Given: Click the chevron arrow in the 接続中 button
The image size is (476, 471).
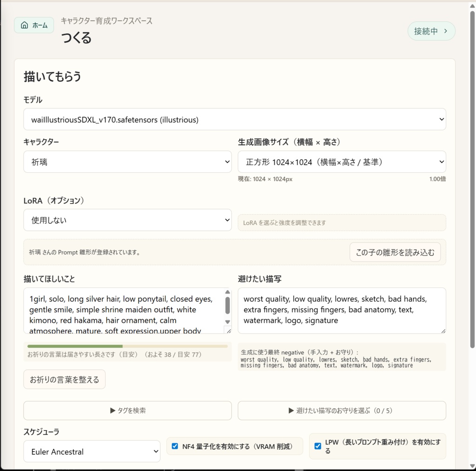Looking at the screenshot, I should point(446,31).
